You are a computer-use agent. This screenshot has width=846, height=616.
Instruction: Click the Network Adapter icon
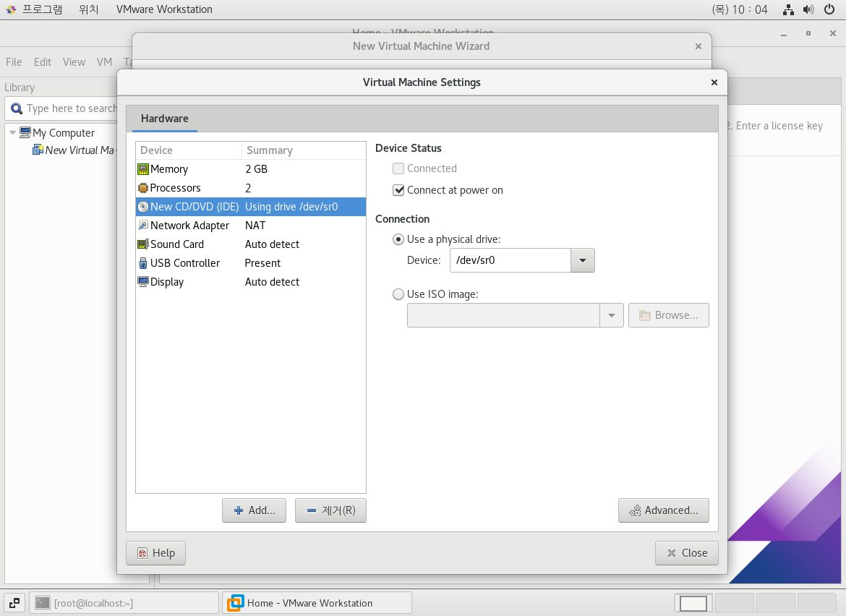[x=143, y=226]
